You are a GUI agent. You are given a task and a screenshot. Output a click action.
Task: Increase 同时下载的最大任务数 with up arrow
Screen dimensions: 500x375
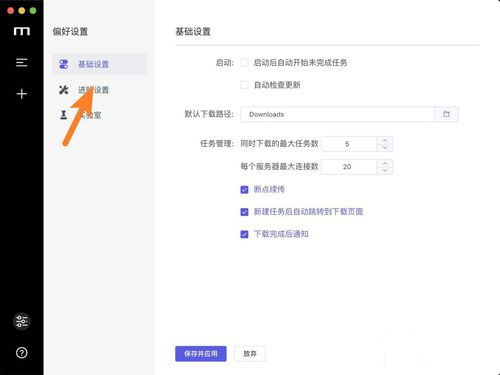[x=385, y=140]
